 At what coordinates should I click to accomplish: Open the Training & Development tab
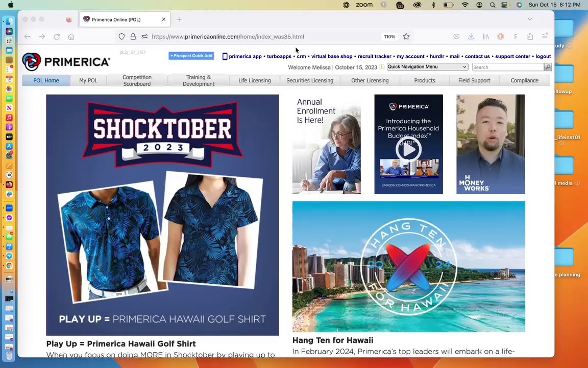click(x=199, y=80)
